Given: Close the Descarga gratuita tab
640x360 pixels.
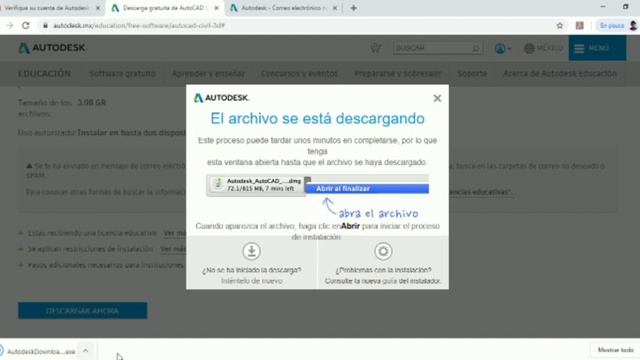Looking at the screenshot, I should pyautogui.click(x=216, y=8).
